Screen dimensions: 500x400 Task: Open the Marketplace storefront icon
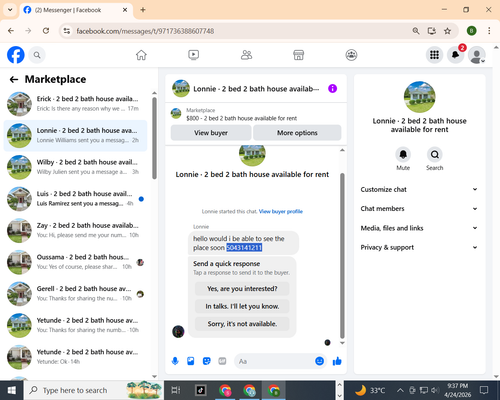(298, 55)
